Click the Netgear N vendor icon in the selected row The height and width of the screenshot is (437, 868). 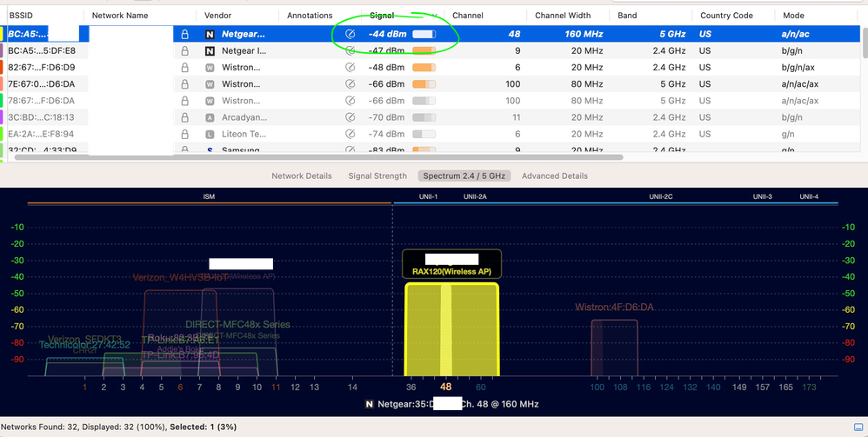coord(210,34)
